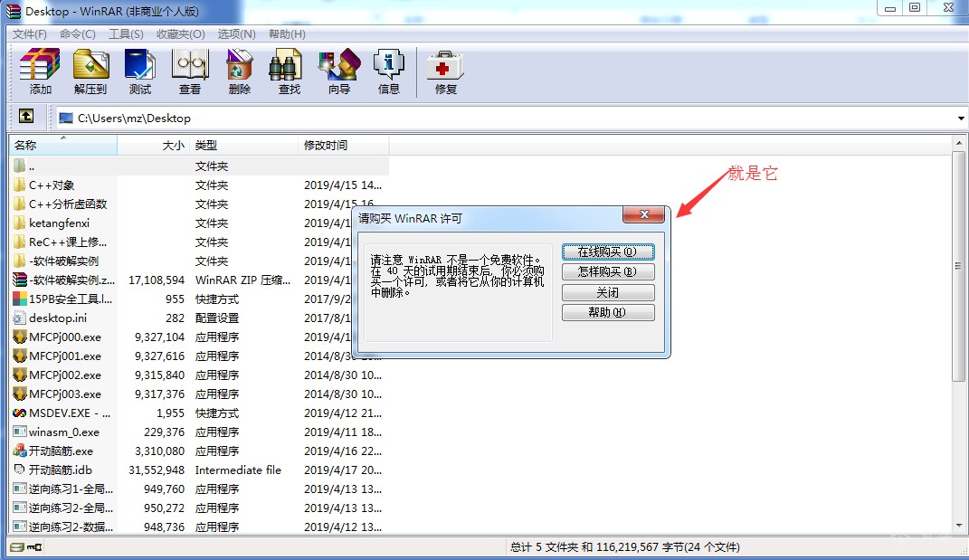This screenshot has height=560, width=969.
Task: Sort by the 名称 column header
Action: (62, 146)
